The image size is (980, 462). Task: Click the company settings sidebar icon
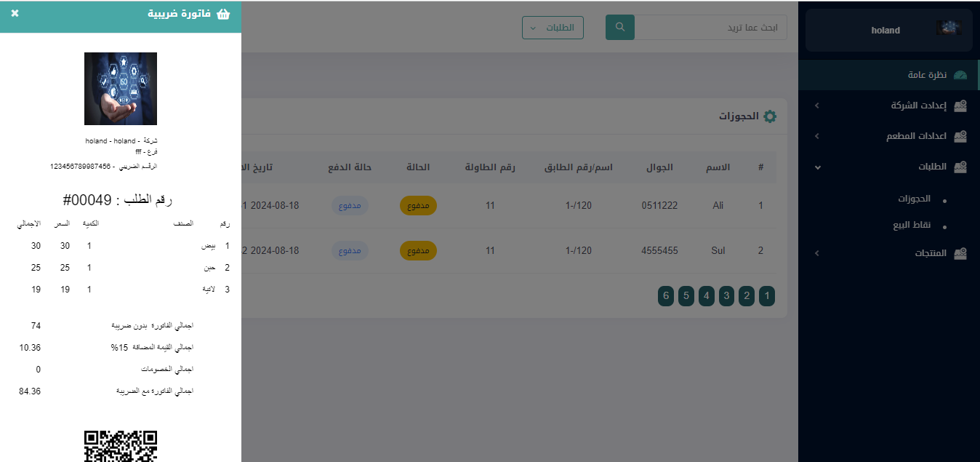pos(960,106)
